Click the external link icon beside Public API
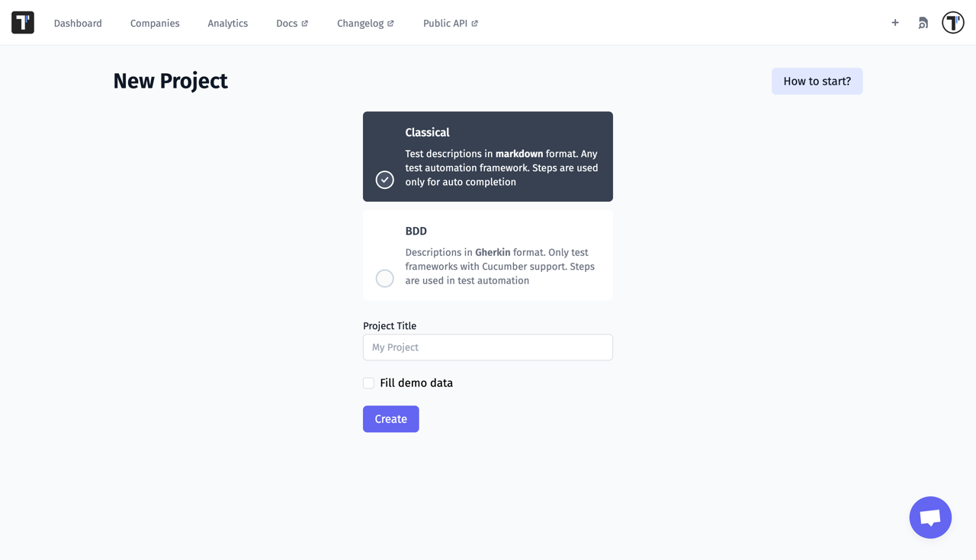Viewport: 976px width, 560px height. pos(474,23)
